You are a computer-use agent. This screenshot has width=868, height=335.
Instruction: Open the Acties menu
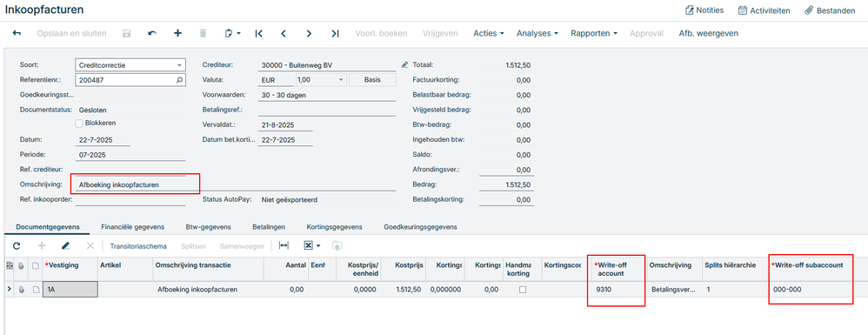point(488,33)
